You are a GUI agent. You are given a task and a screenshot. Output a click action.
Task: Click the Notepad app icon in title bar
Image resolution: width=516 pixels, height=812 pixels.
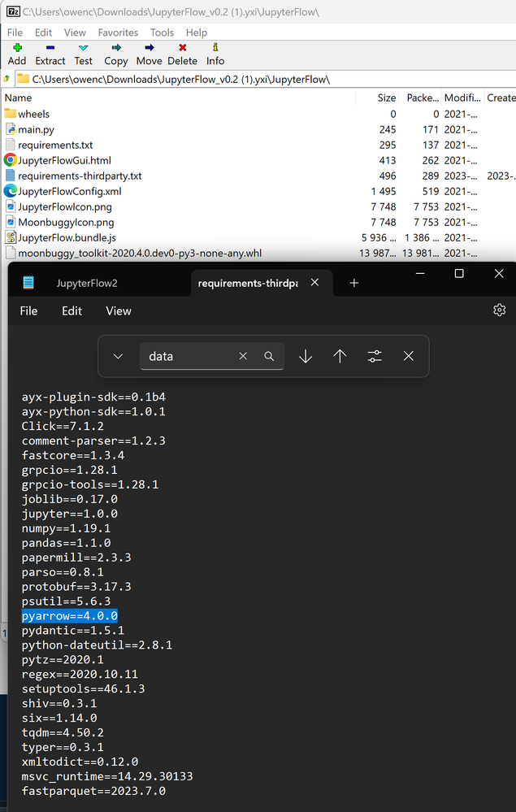28,282
